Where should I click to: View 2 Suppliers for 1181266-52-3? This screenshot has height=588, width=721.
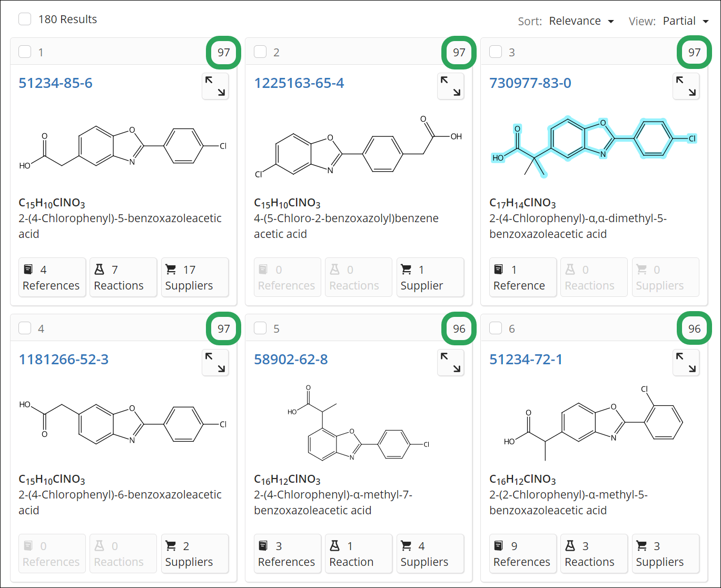[195, 554]
